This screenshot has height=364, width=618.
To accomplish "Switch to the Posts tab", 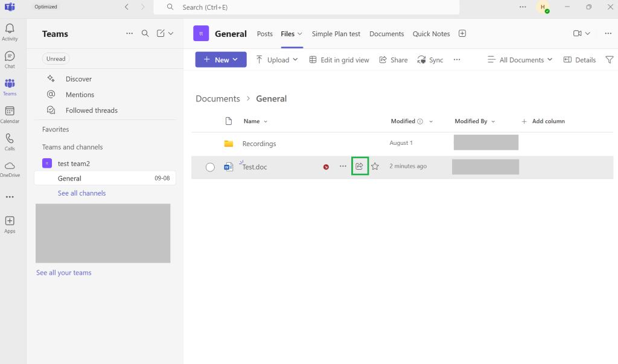I will (x=265, y=34).
